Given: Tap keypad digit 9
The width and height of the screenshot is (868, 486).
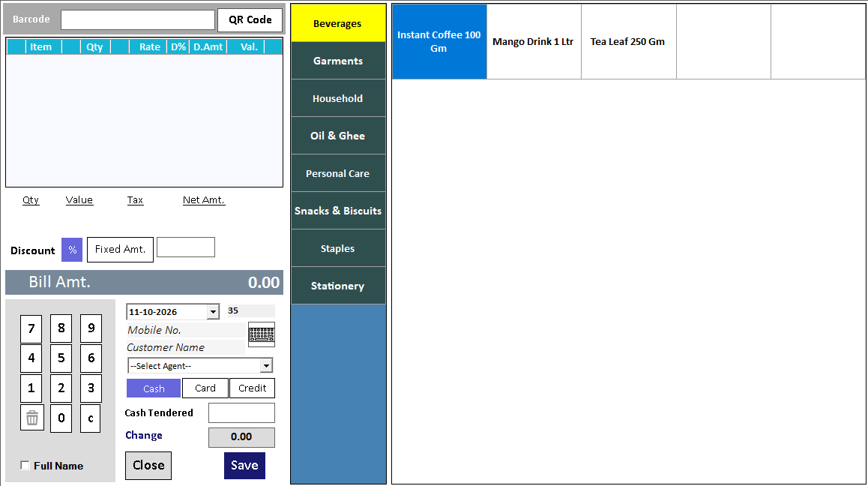Looking at the screenshot, I should [x=91, y=328].
